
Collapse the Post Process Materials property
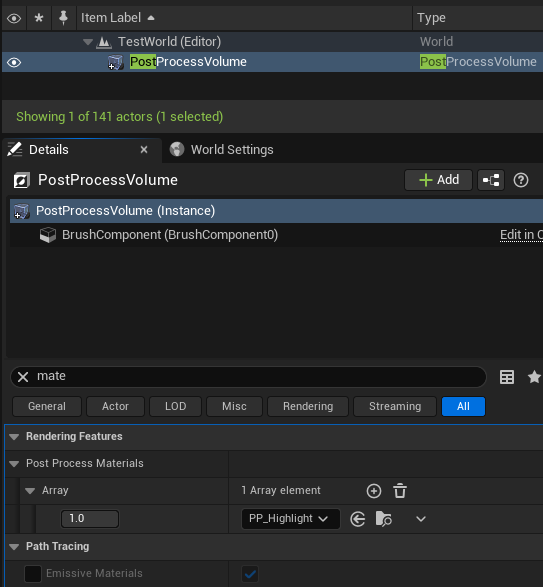coord(14,464)
